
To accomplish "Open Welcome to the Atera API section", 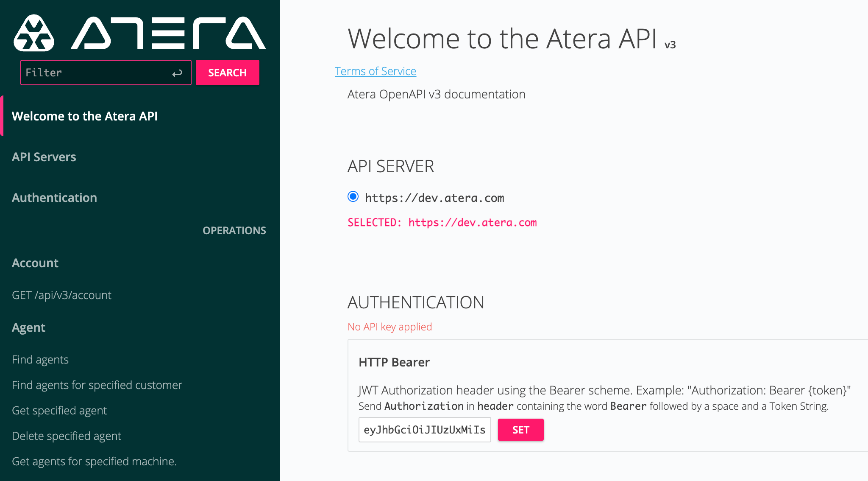I will point(85,116).
